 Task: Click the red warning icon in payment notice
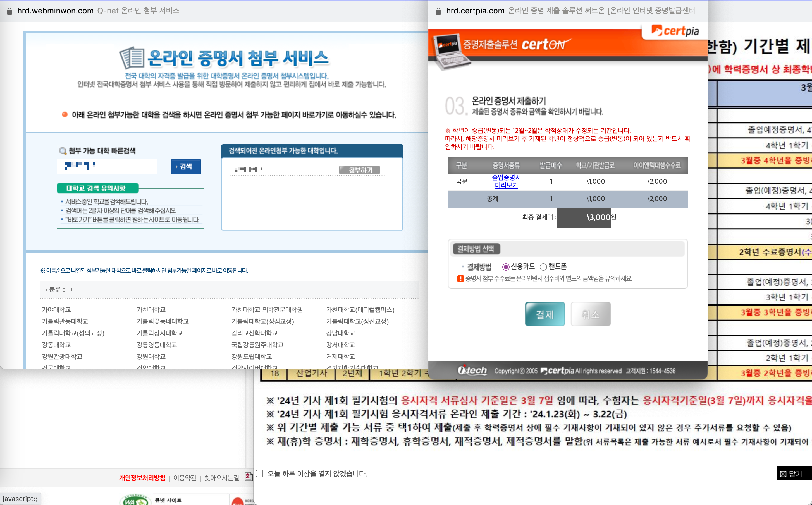click(x=460, y=278)
